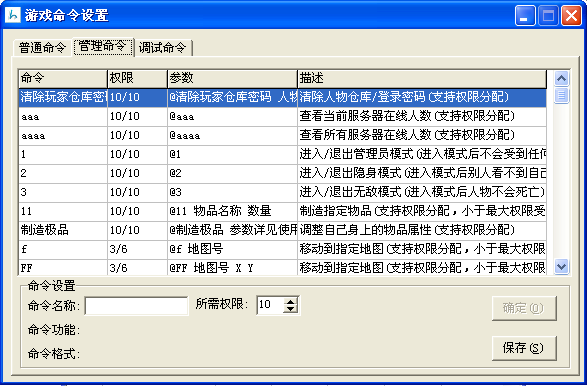Click 进入/退出管理员模式 description cell
The height and width of the screenshot is (386, 587).
coord(422,154)
